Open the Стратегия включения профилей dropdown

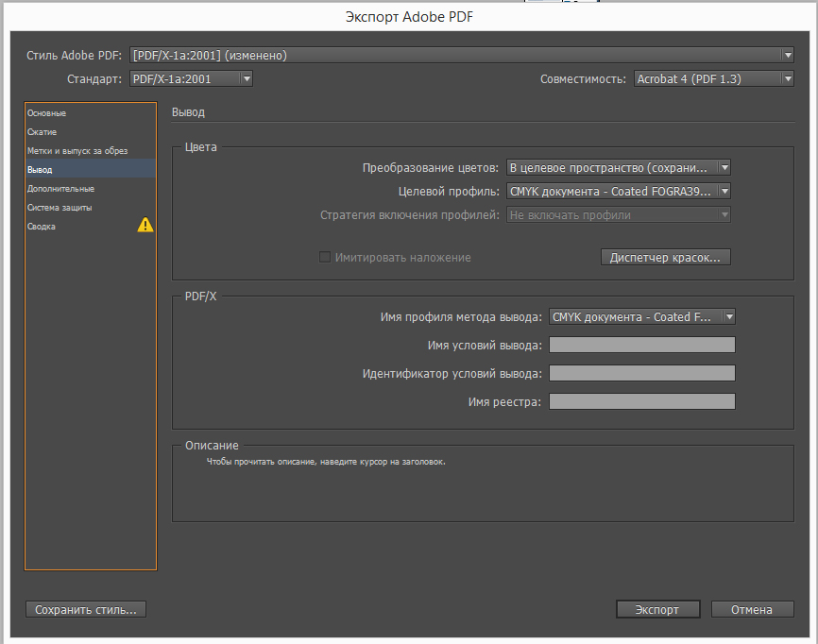click(618, 215)
